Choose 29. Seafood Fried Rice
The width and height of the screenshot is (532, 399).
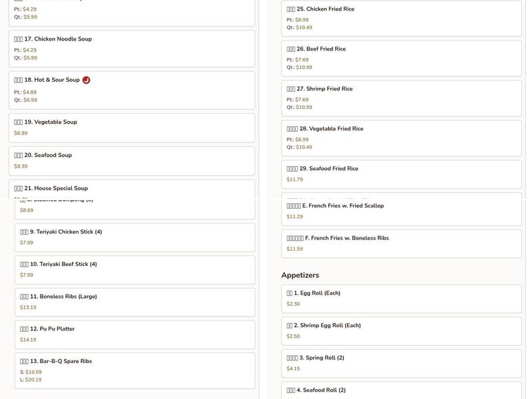(x=402, y=174)
